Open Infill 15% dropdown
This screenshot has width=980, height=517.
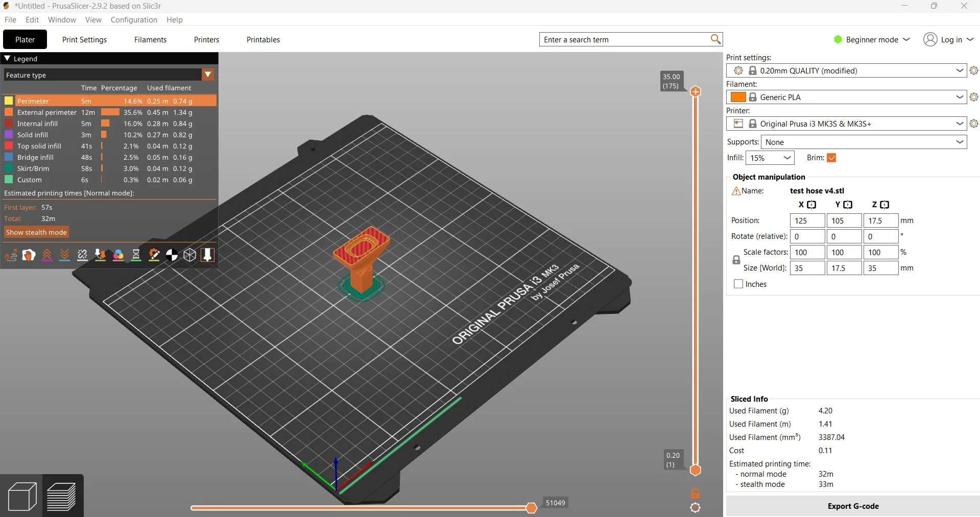pyautogui.click(x=770, y=158)
